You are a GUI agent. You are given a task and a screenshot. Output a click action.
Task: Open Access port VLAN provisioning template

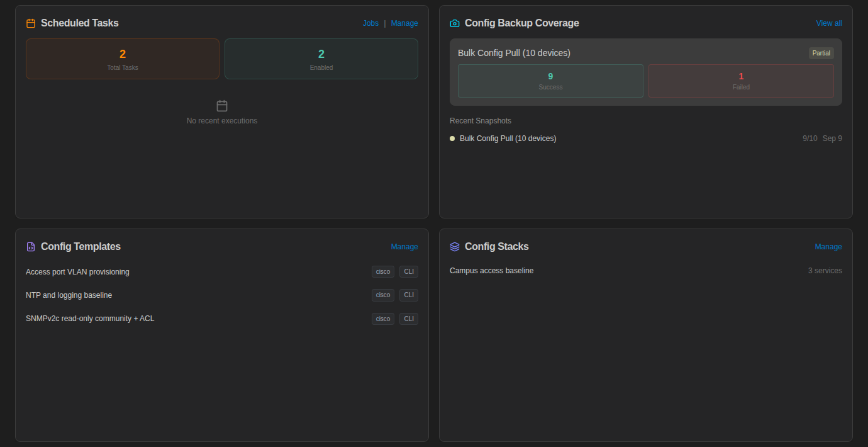(77, 272)
